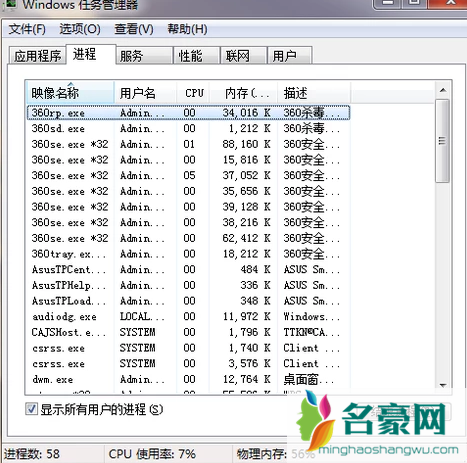
Task: Select the 360se.exe row using 62,412 K
Action: [x=188, y=238]
